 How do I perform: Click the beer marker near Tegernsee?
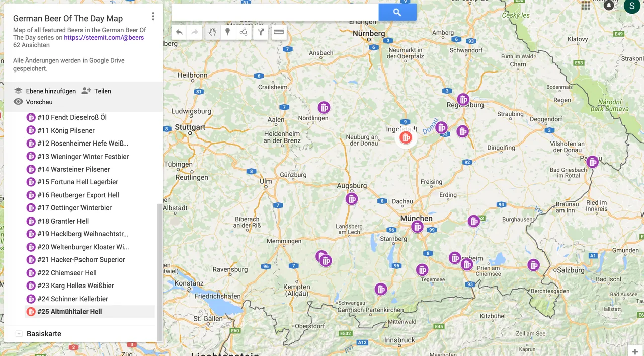[x=422, y=270]
